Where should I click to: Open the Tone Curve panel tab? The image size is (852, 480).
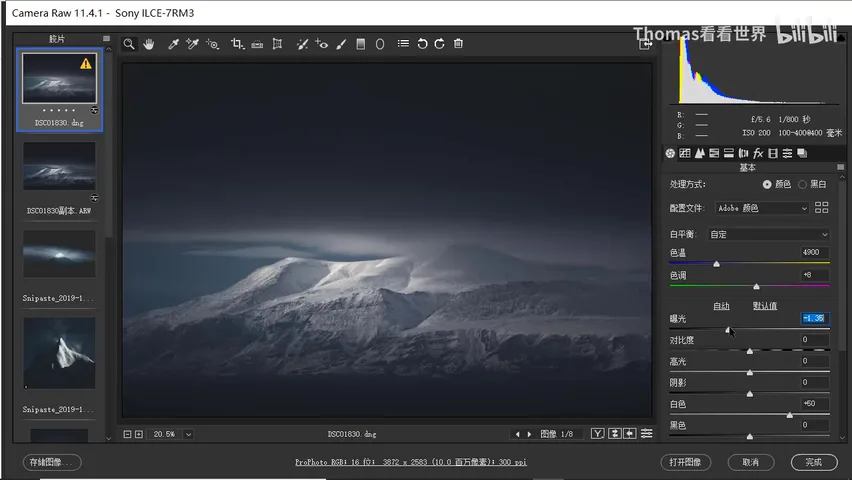point(685,153)
